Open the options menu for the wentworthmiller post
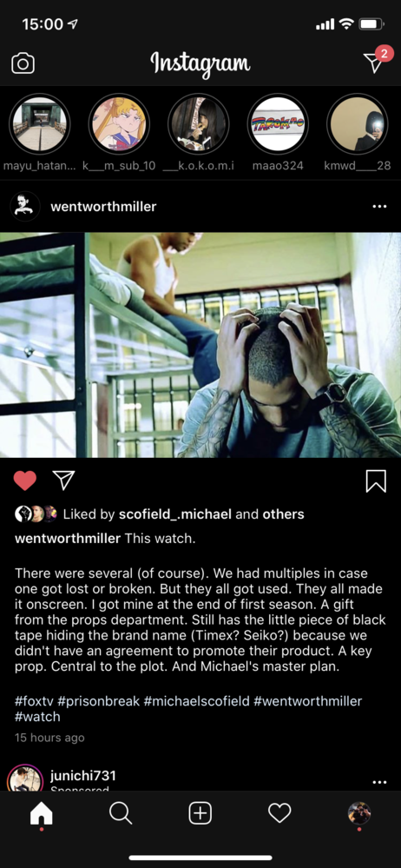 (x=379, y=207)
